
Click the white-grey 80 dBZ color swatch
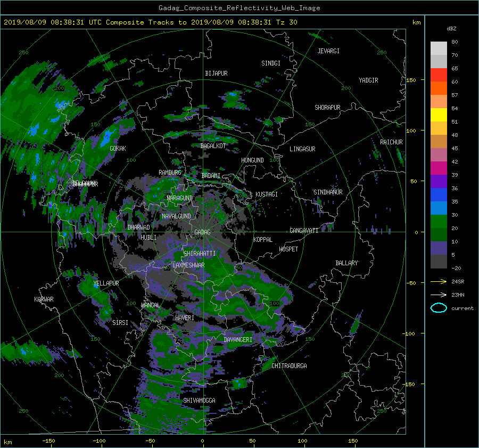pos(439,48)
